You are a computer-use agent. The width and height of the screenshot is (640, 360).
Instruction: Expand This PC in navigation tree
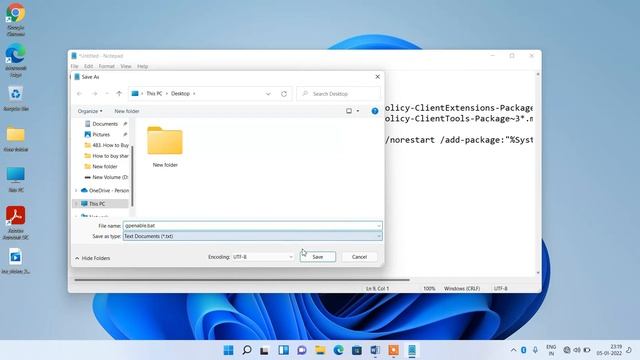pyautogui.click(x=76, y=204)
